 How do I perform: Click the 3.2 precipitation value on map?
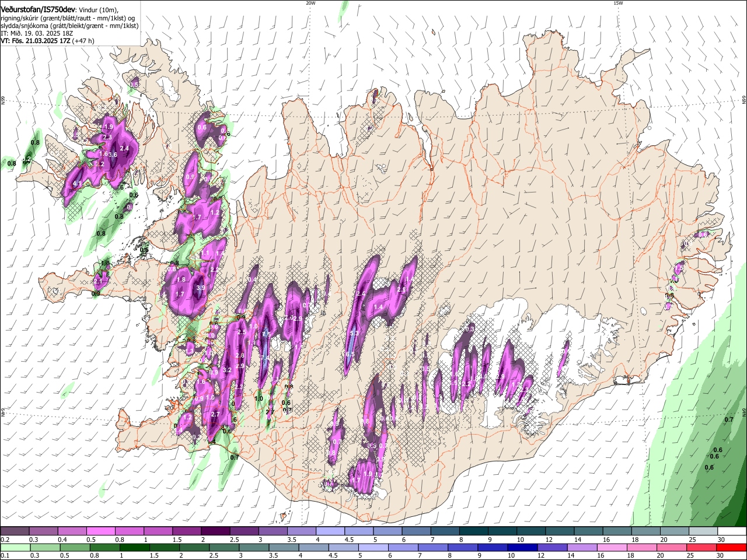228,370
